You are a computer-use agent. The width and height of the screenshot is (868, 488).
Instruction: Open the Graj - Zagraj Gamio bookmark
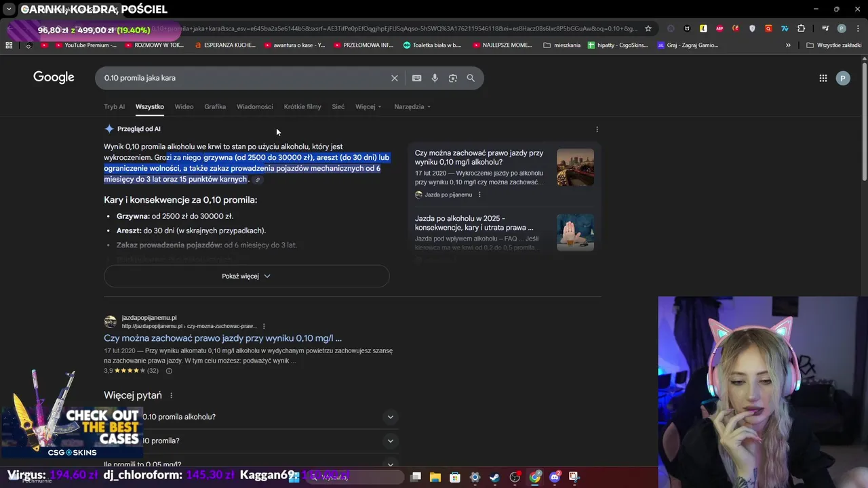coord(687,45)
